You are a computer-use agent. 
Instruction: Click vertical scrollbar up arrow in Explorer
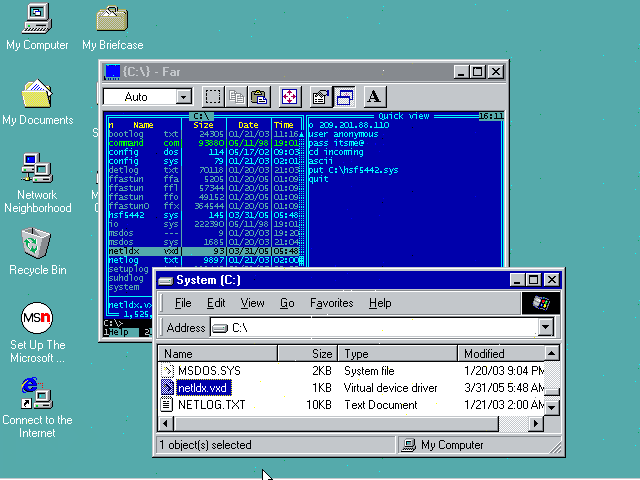[552, 353]
